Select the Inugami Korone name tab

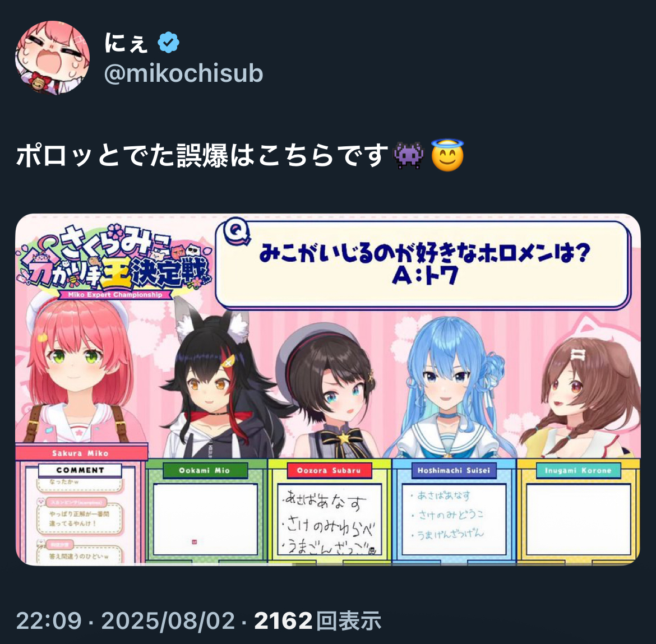tap(578, 470)
